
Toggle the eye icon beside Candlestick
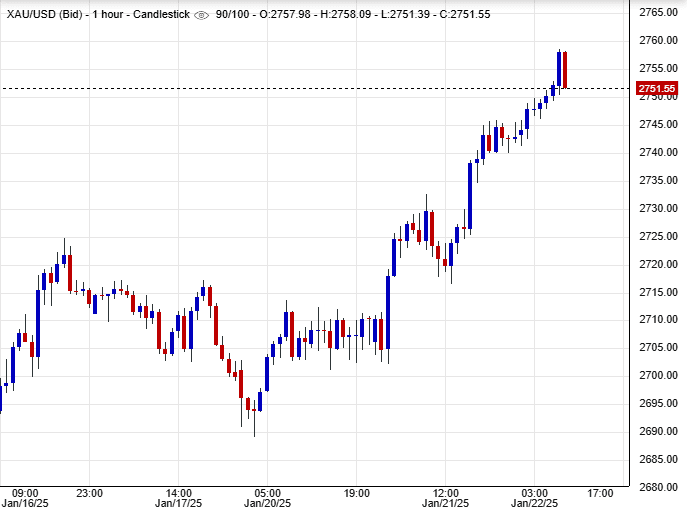click(201, 15)
